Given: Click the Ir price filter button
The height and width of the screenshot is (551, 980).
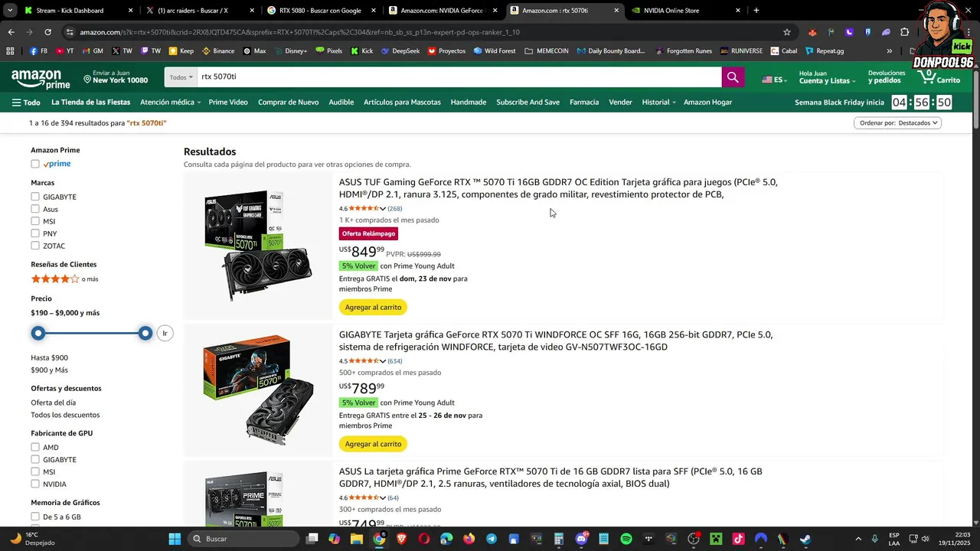Looking at the screenshot, I should [165, 333].
